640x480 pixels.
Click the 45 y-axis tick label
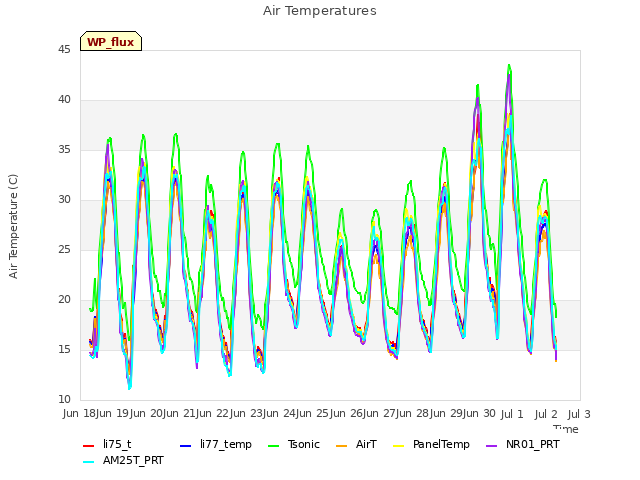64,49
